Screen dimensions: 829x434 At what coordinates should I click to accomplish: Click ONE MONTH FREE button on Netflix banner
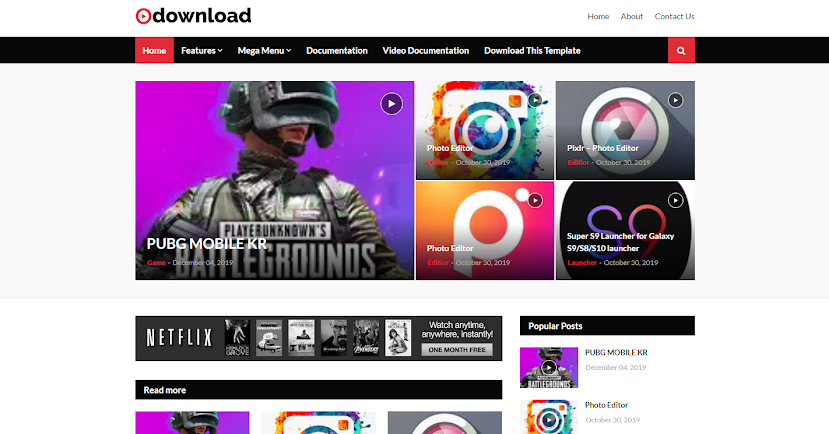point(457,350)
